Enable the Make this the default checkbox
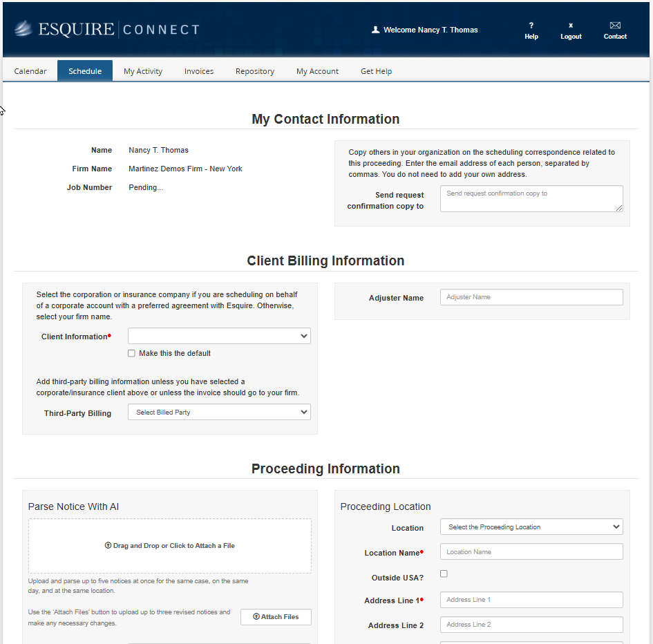 131,353
